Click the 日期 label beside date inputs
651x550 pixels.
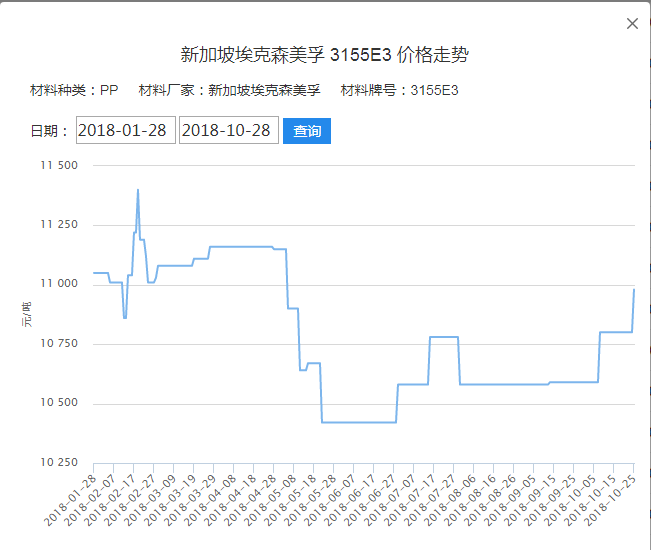pyautogui.click(x=50, y=131)
